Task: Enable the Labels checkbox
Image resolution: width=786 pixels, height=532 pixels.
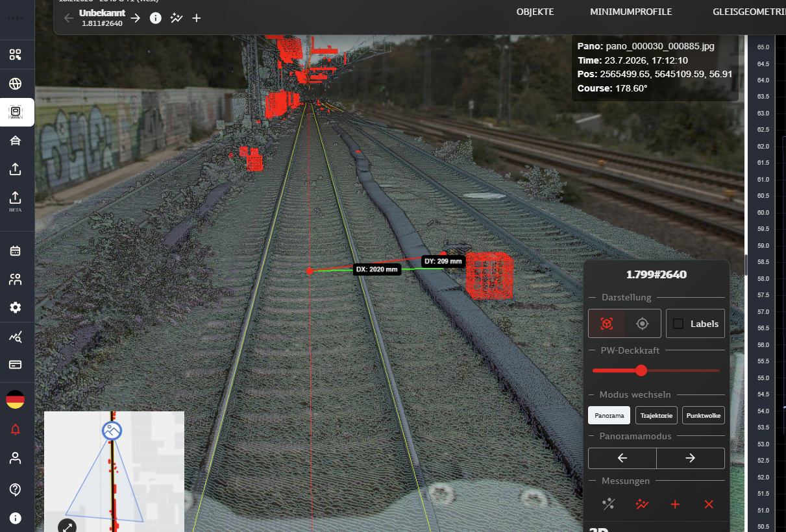Action: 678,324
